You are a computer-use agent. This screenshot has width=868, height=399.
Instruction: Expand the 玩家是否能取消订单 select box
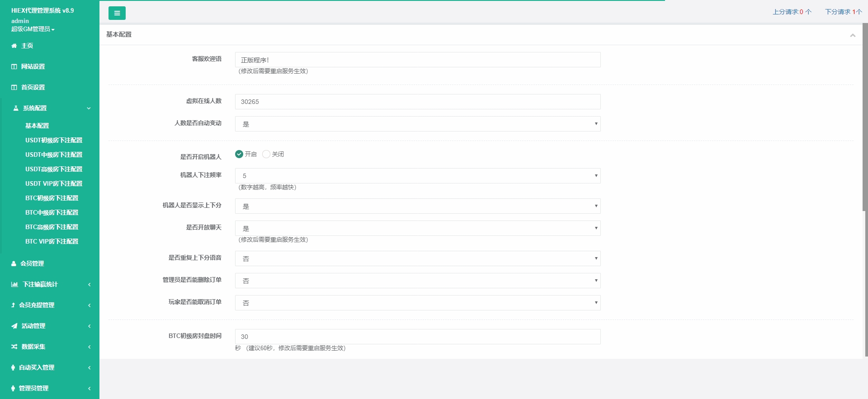coord(417,303)
